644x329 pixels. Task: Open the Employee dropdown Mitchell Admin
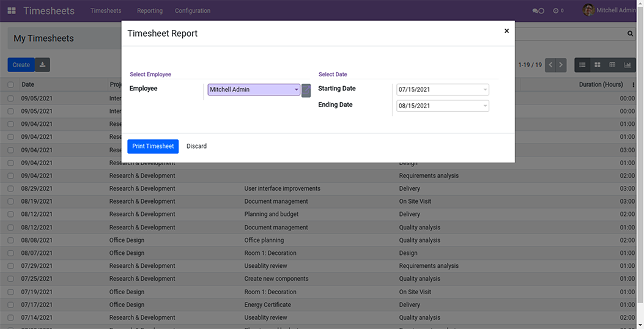(x=254, y=89)
